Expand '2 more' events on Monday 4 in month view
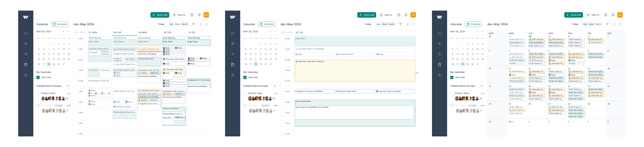 pos(512,63)
